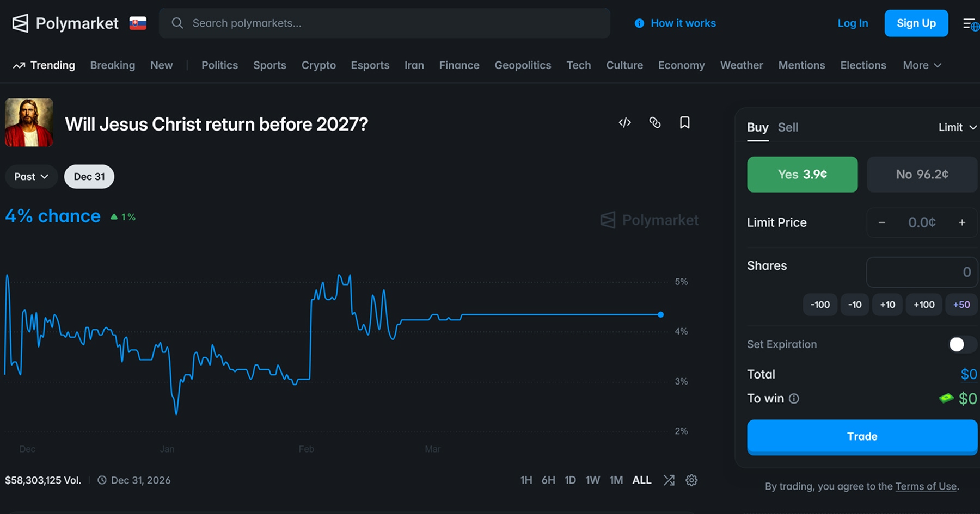Image resolution: width=980 pixels, height=514 pixels.
Task: Click the Slovakia flag icon
Action: click(x=138, y=23)
